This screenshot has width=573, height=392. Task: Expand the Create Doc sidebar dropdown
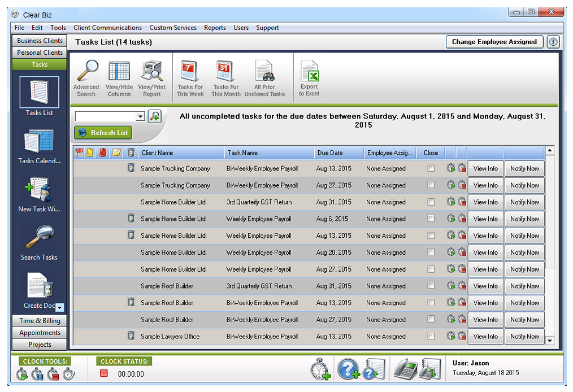click(59, 307)
